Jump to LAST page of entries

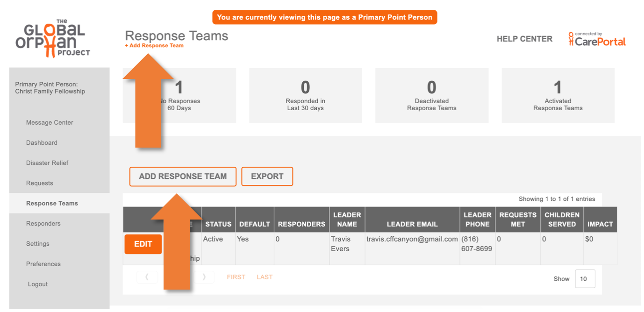point(265,277)
